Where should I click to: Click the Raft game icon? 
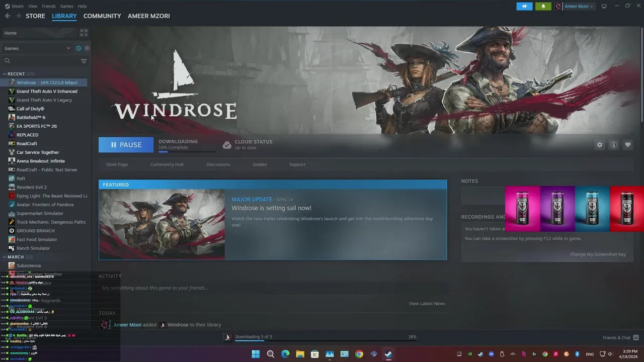point(12,178)
